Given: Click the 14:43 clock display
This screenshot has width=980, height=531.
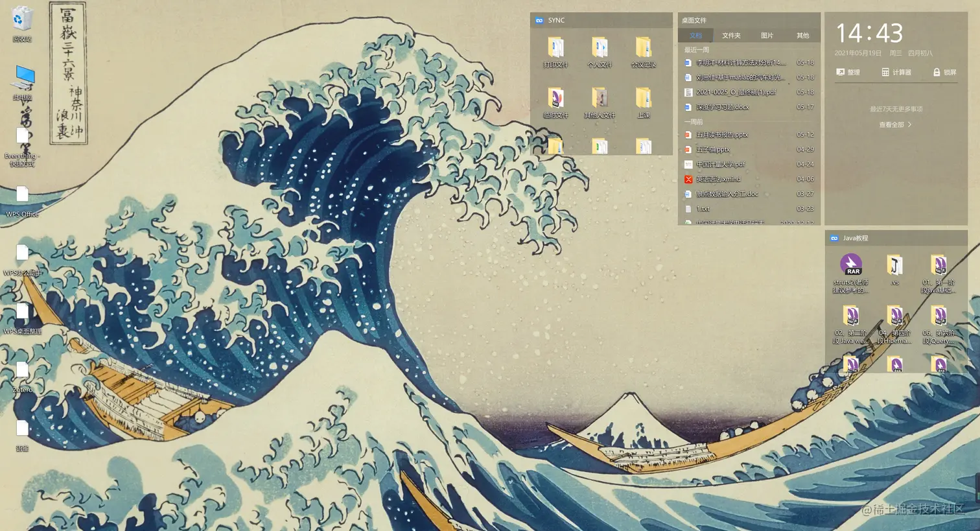Looking at the screenshot, I should [x=869, y=33].
